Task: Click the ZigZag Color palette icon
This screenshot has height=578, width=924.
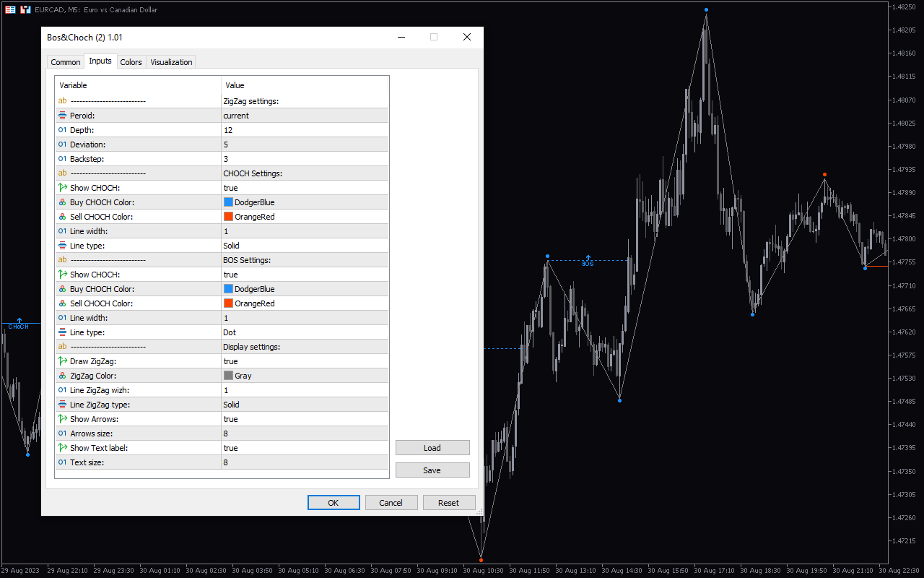Action: (x=62, y=376)
